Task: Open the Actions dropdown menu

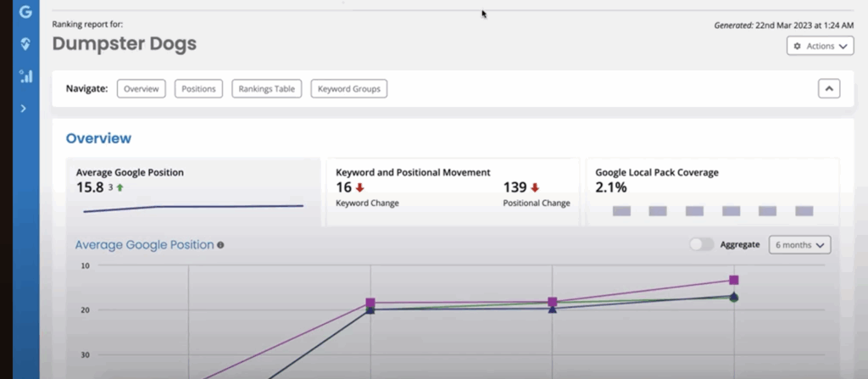Action: coord(820,46)
